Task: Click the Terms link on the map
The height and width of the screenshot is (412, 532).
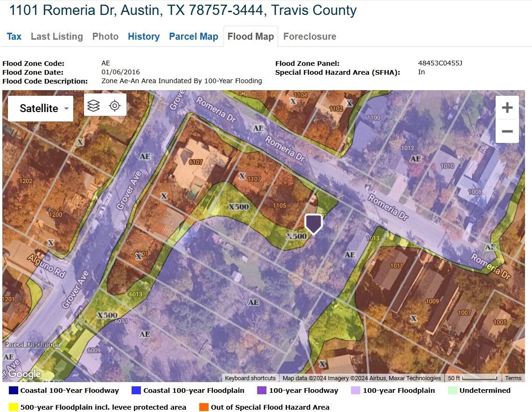Action: pyautogui.click(x=513, y=378)
